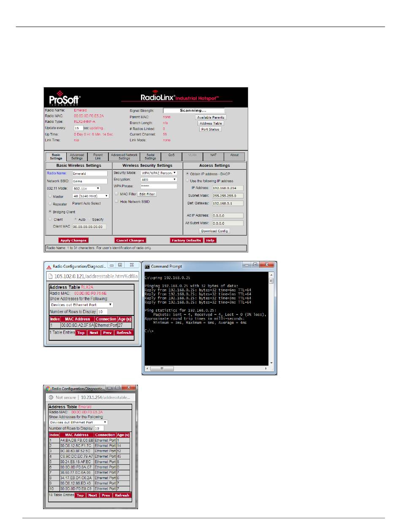Image resolution: width=401 pixels, height=532 pixels.
Task: Click the Edit Filter button
Action: [x=147, y=194]
